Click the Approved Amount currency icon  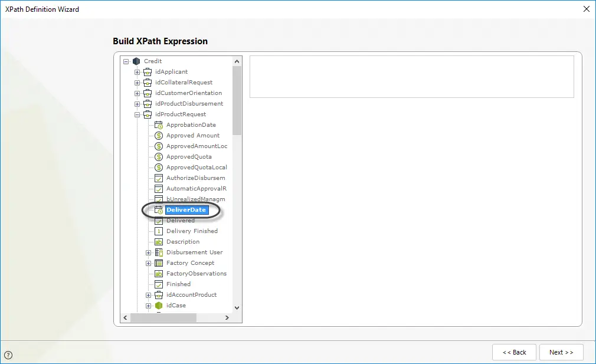(x=159, y=136)
